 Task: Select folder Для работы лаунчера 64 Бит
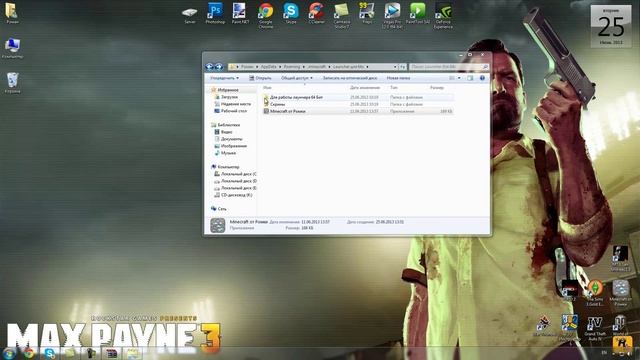pyautogui.click(x=358, y=98)
